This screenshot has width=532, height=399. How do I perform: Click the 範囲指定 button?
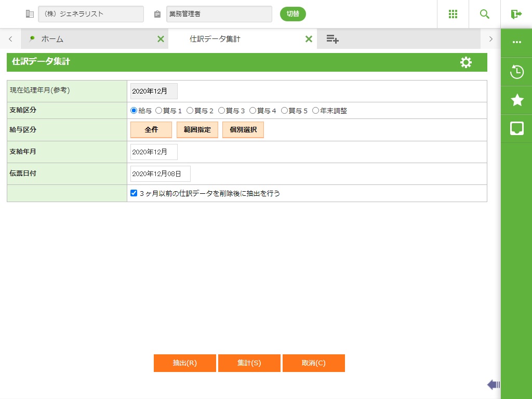197,130
